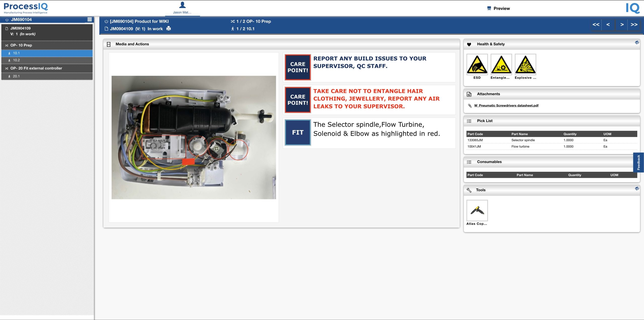Click the 1 / 2 OP- 10 Prep indicator
This screenshot has height=320, width=644.
coord(254,21)
